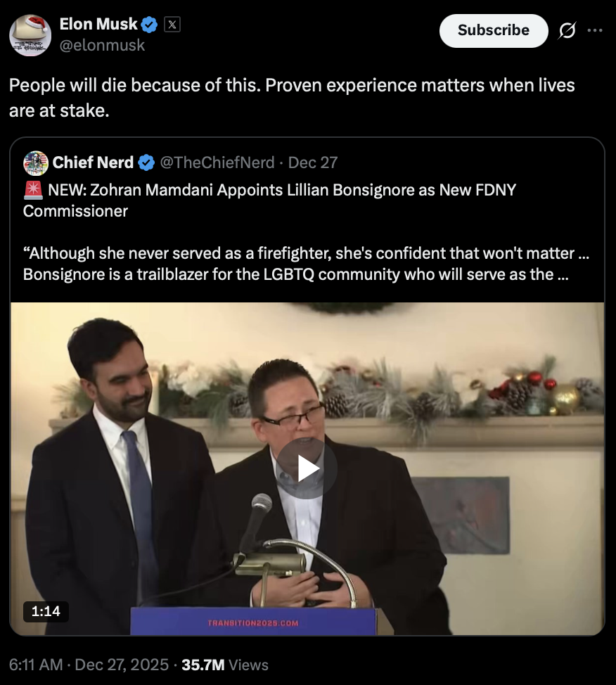
Task: Click Chief Nerd's profile avatar
Action: [36, 163]
